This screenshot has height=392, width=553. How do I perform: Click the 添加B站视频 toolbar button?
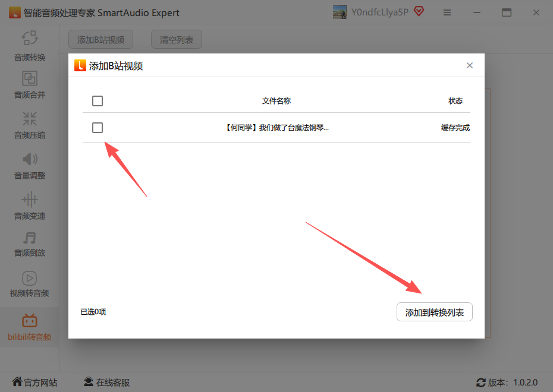[x=101, y=39]
